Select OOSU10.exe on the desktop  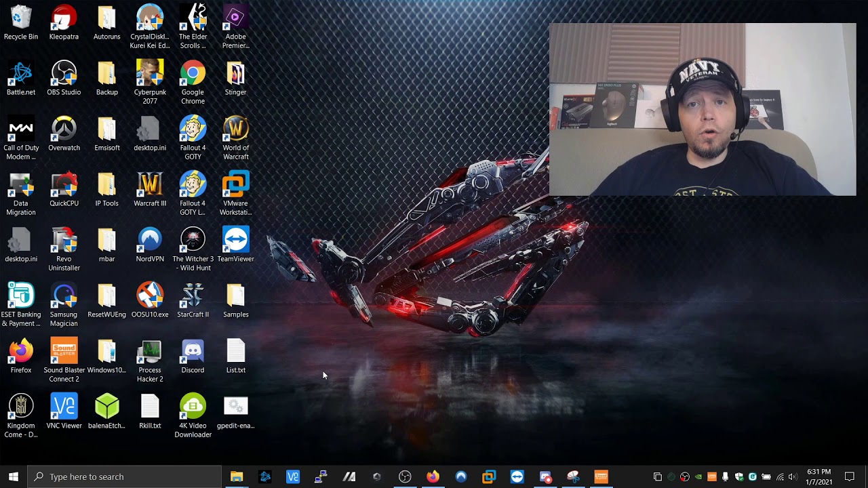coord(150,301)
